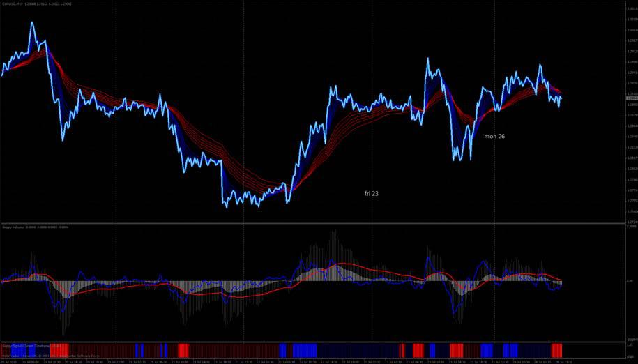638x364 pixels.
Task: Click the 'fri 23' text label
Action: pos(371,192)
